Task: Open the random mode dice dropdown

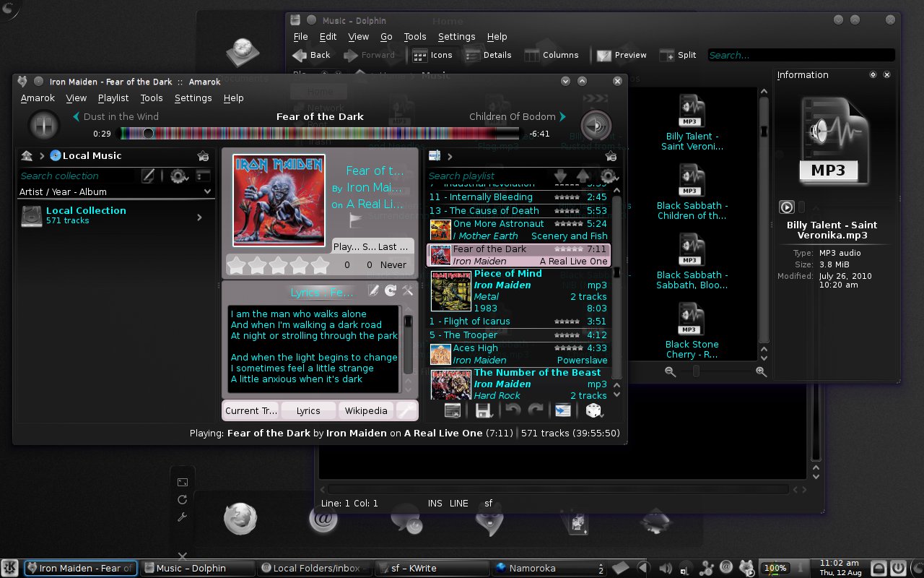Action: (593, 410)
